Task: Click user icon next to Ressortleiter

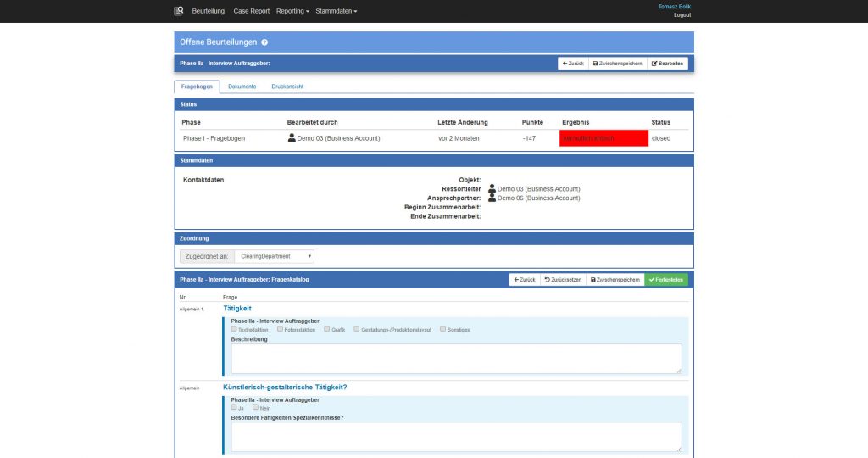Action: [x=492, y=188]
